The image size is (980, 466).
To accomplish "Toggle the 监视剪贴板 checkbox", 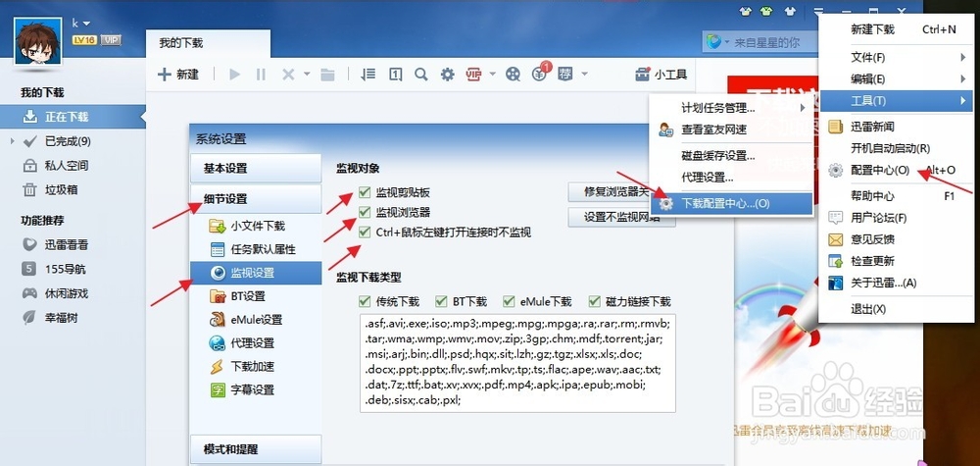I will (365, 192).
